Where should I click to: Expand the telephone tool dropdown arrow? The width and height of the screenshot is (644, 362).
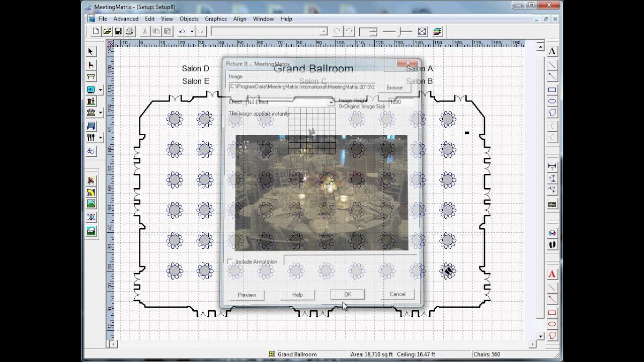tap(100, 112)
